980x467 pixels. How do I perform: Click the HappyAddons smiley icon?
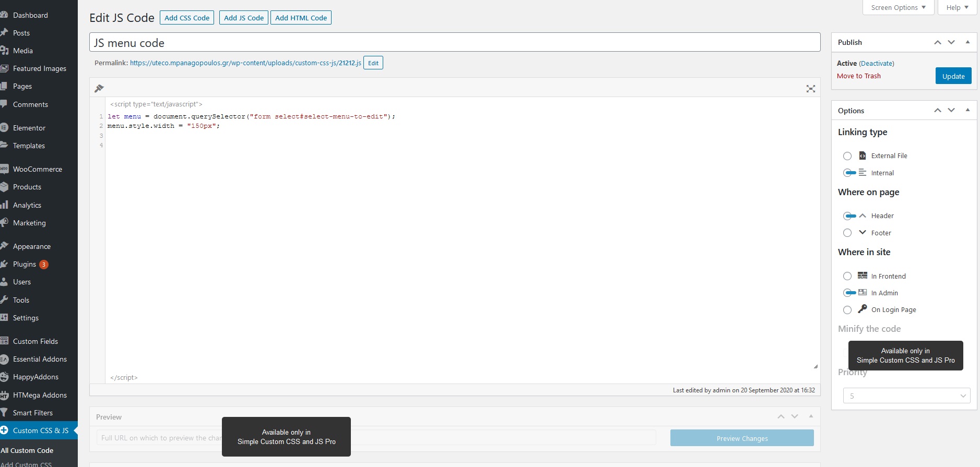point(4,377)
